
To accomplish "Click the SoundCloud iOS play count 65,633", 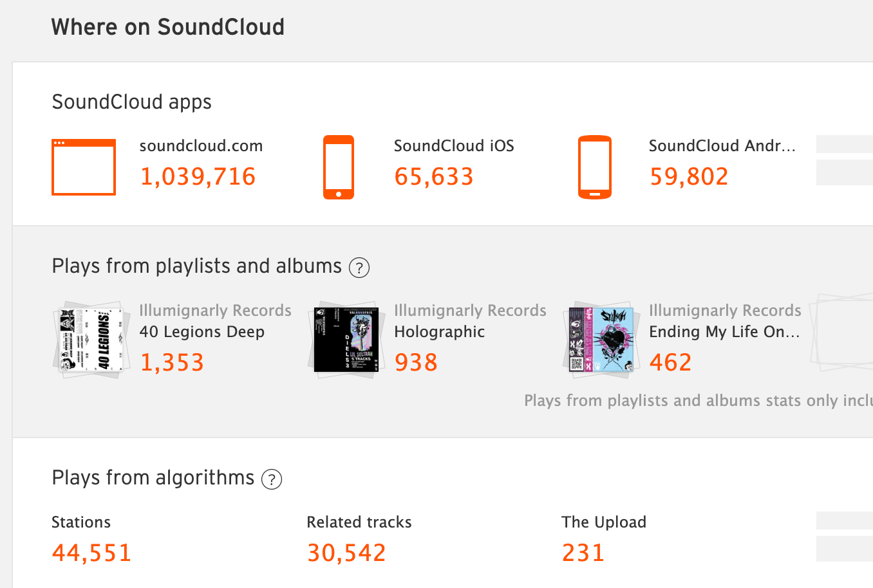I will (x=434, y=177).
